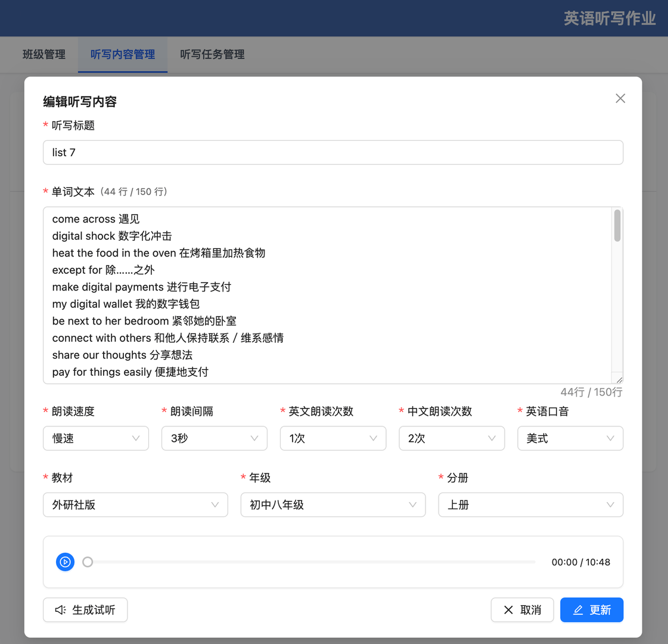Close the 编辑听写内容 dialog with the X

click(620, 98)
